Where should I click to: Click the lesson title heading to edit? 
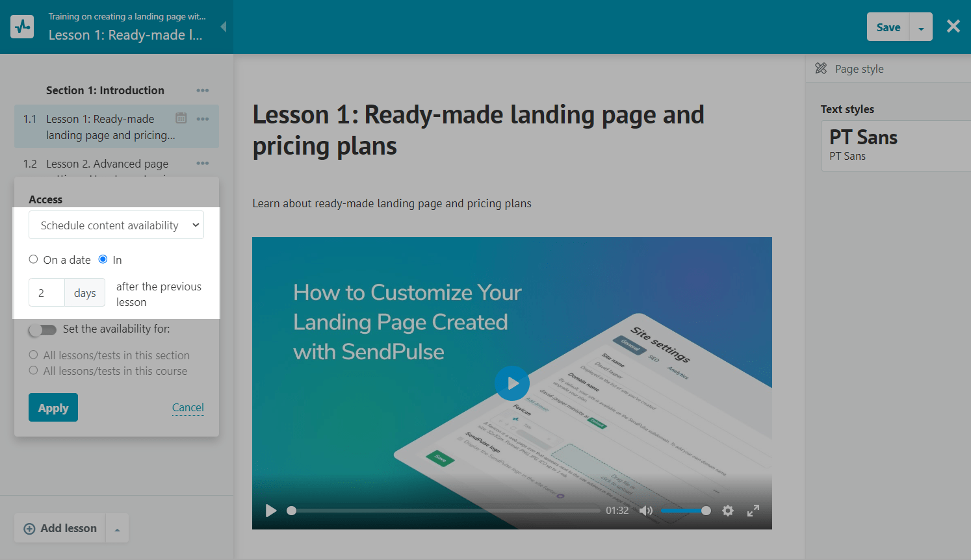[478, 130]
